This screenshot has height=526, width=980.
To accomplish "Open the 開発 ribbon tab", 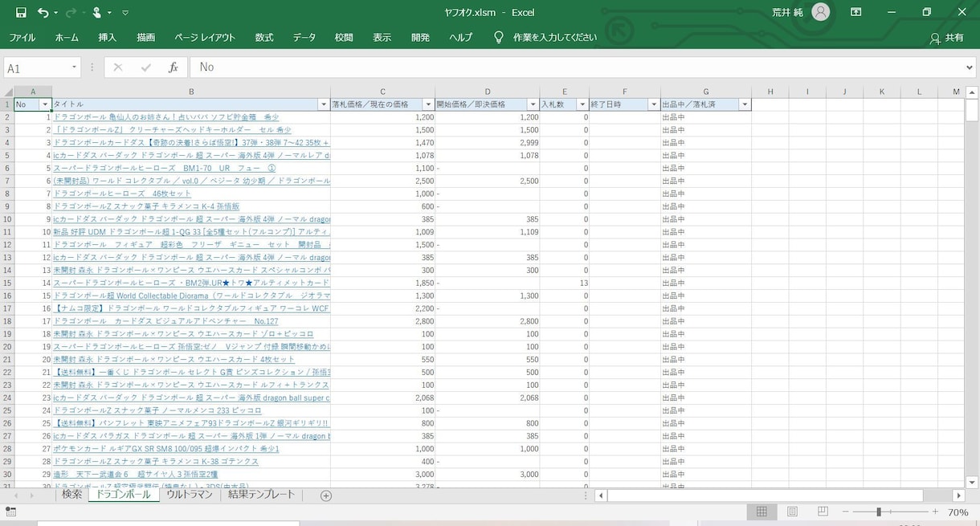I will tap(420, 38).
